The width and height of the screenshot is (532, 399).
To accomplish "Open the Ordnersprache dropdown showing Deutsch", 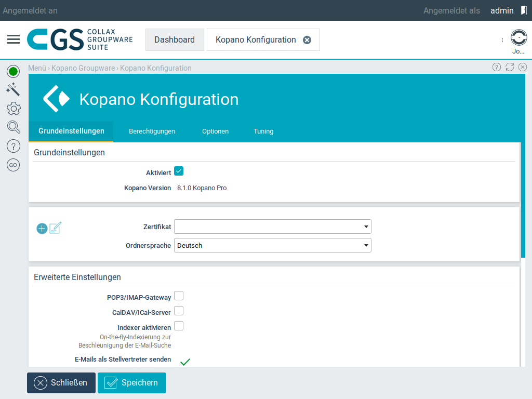I will 272,245.
